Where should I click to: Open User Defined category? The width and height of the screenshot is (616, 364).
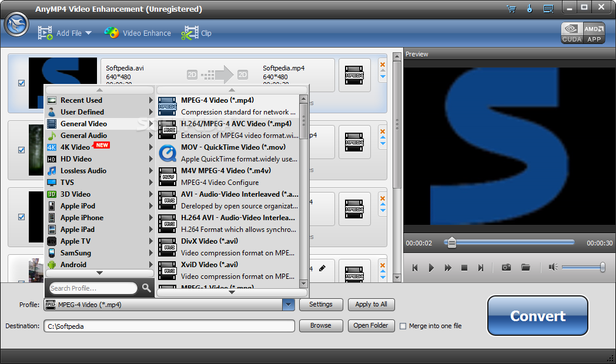point(100,112)
